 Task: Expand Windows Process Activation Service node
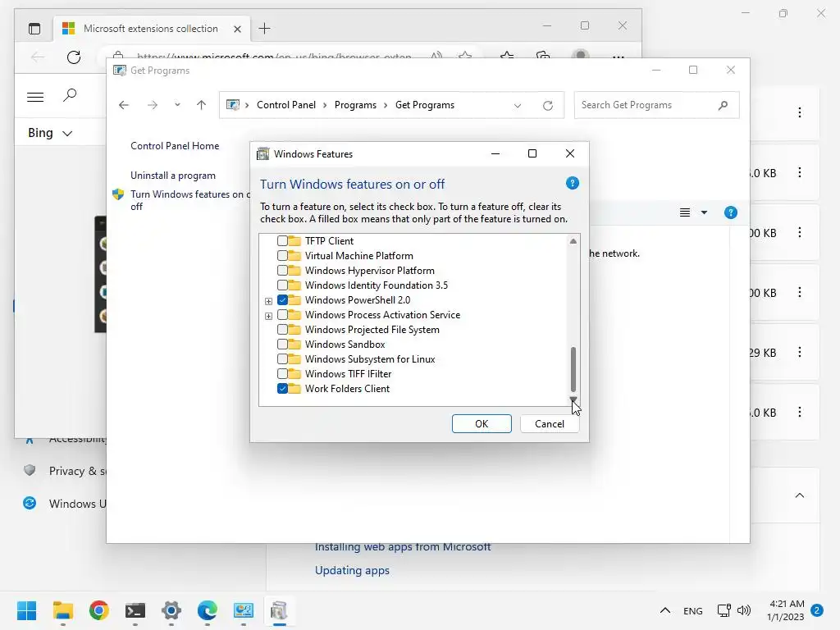268,316
